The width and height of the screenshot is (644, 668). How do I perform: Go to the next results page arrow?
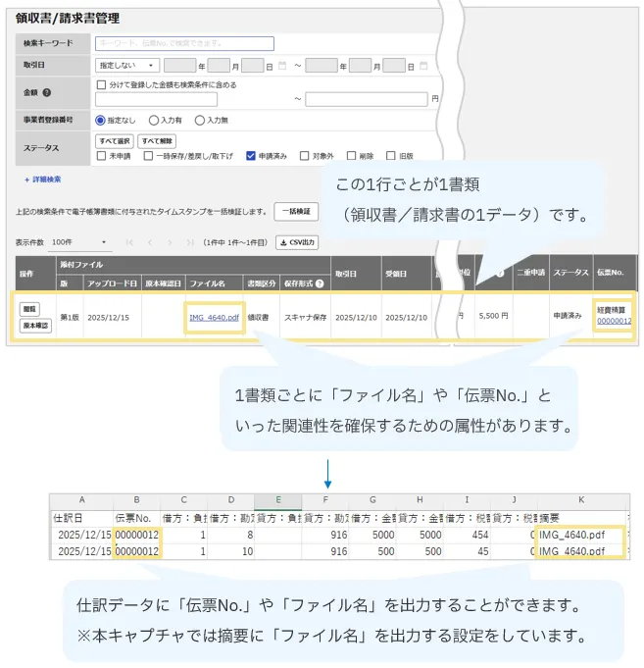point(170,242)
